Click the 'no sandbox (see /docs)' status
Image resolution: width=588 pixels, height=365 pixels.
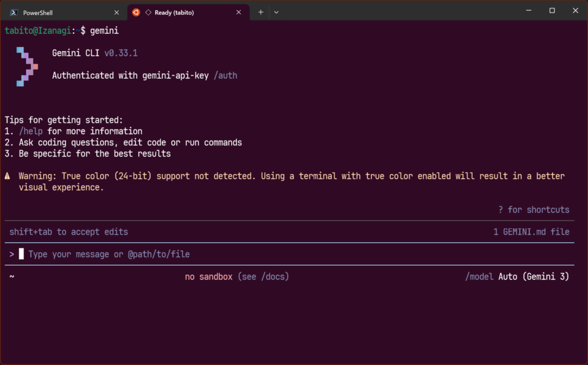click(237, 277)
